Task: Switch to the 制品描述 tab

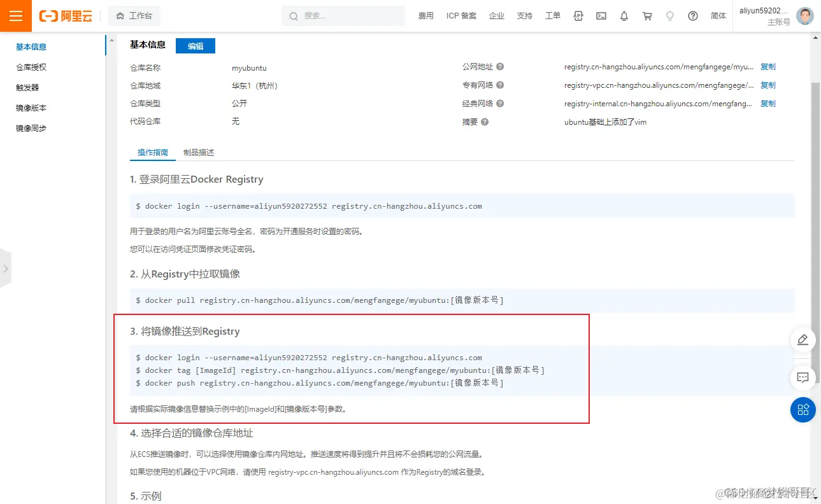Action: point(199,153)
